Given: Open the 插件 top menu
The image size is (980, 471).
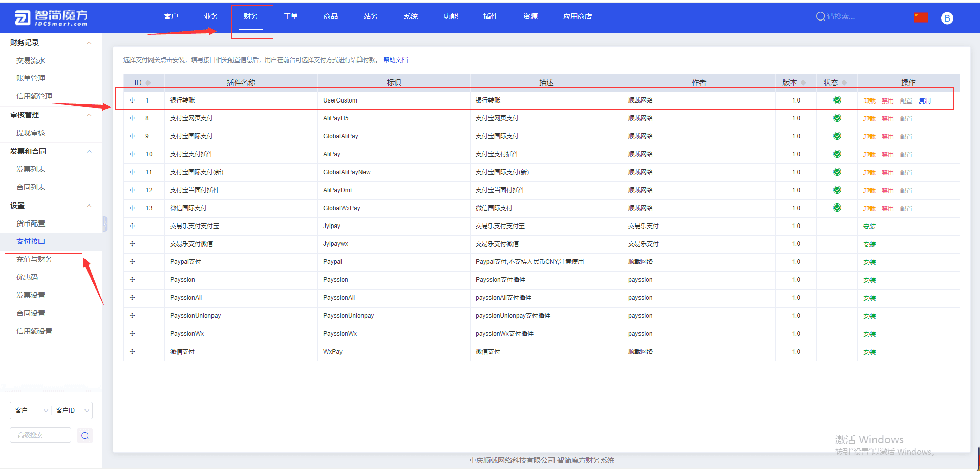Looking at the screenshot, I should point(491,17).
